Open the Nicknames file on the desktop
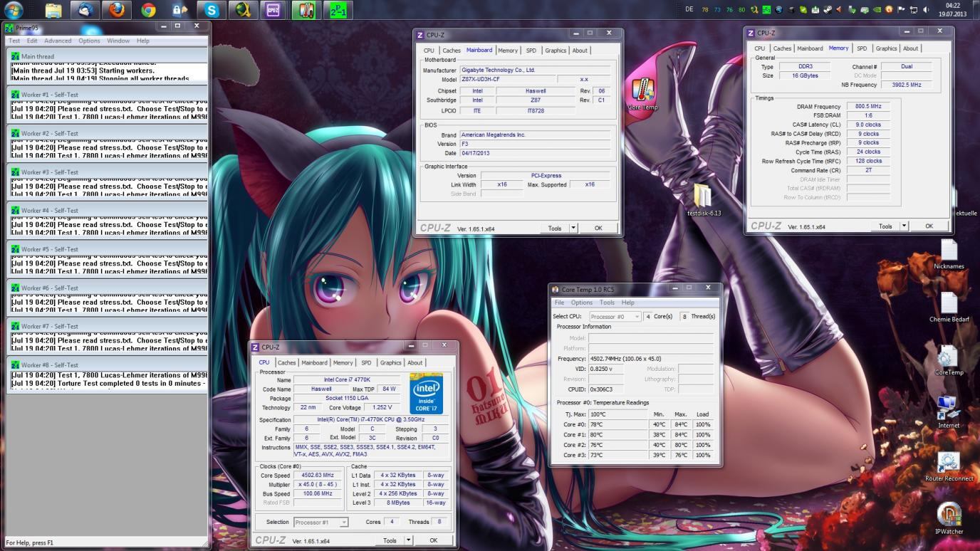This screenshot has width=980, height=551. click(x=949, y=255)
